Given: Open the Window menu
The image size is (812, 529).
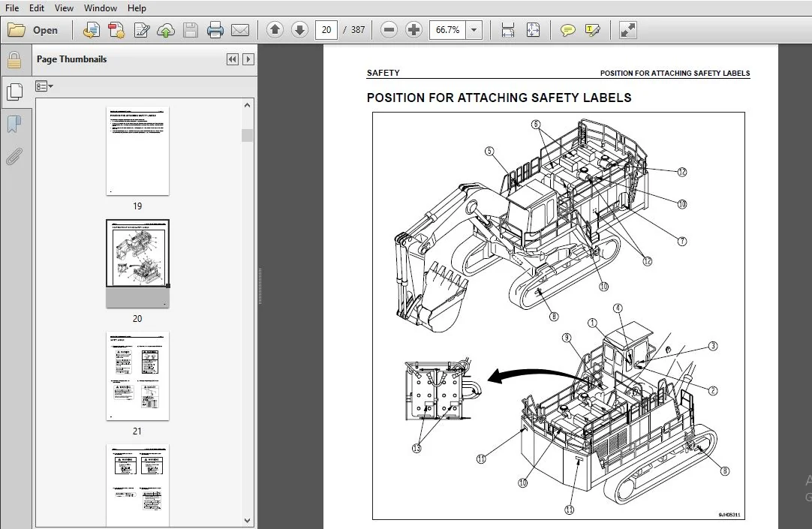Looking at the screenshot, I should coord(101,8).
